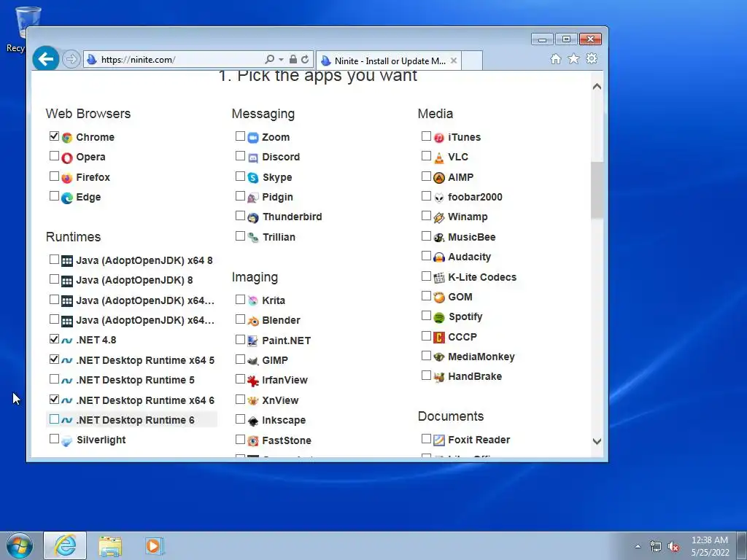The image size is (747, 560).
Task: Check the Foxit Reader checkbox
Action: (x=426, y=438)
